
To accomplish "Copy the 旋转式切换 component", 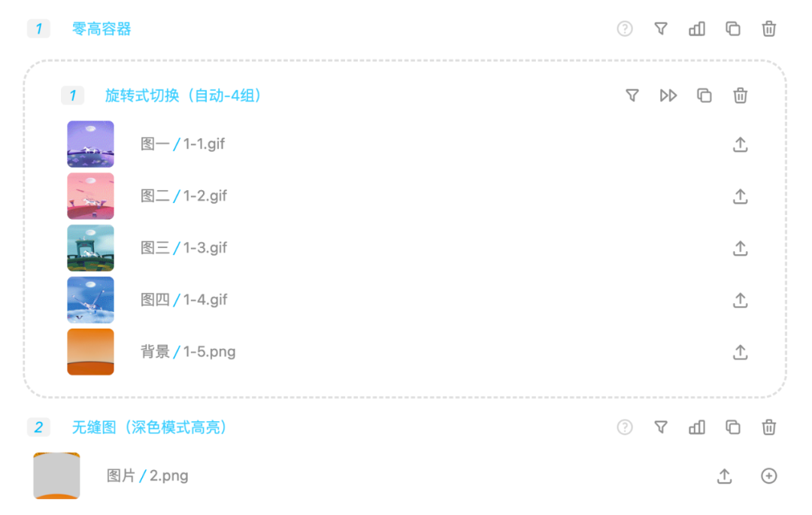I will (704, 95).
